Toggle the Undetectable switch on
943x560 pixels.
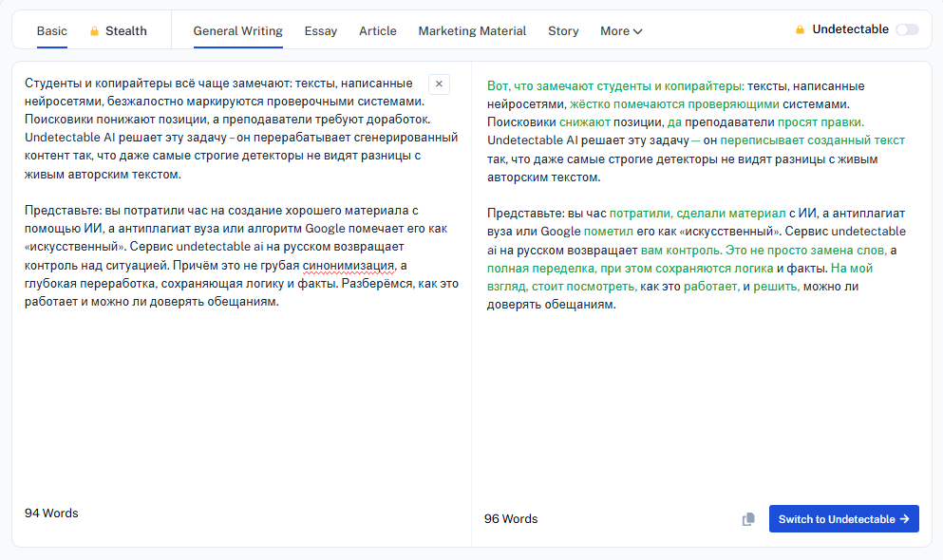(907, 29)
